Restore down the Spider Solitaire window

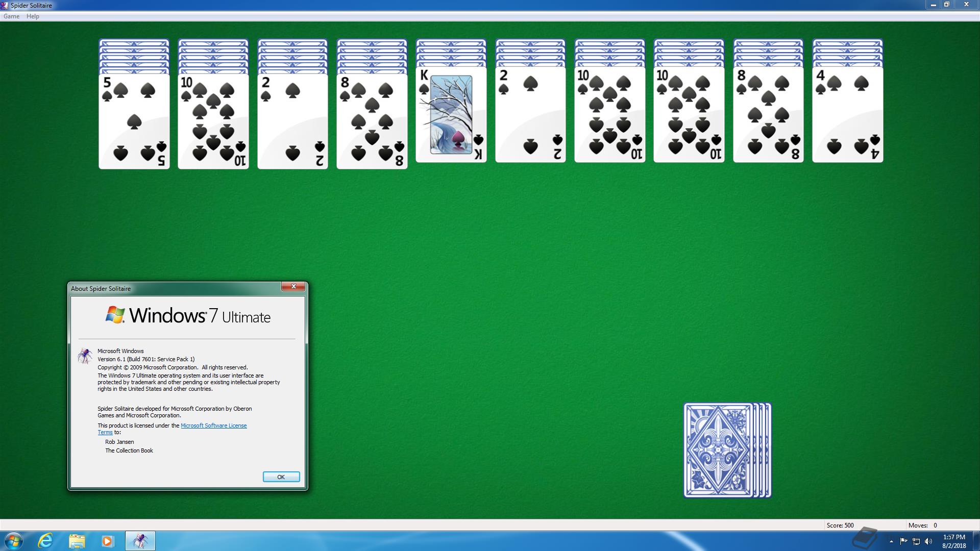[947, 5]
